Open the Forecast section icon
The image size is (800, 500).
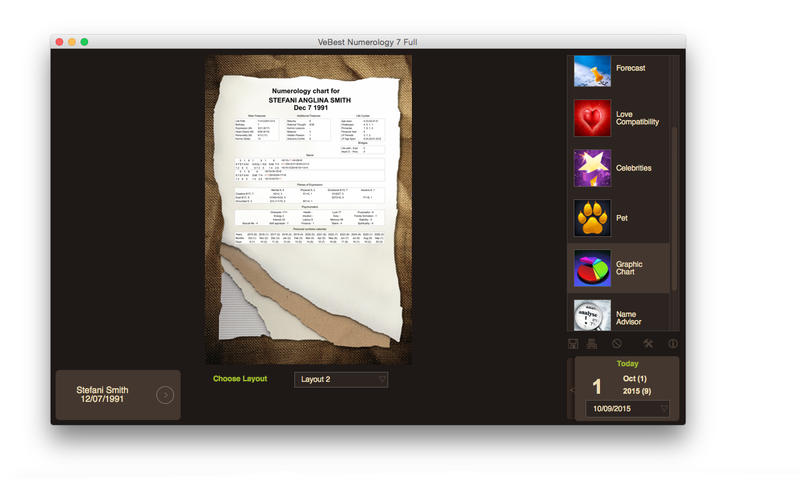pos(592,70)
